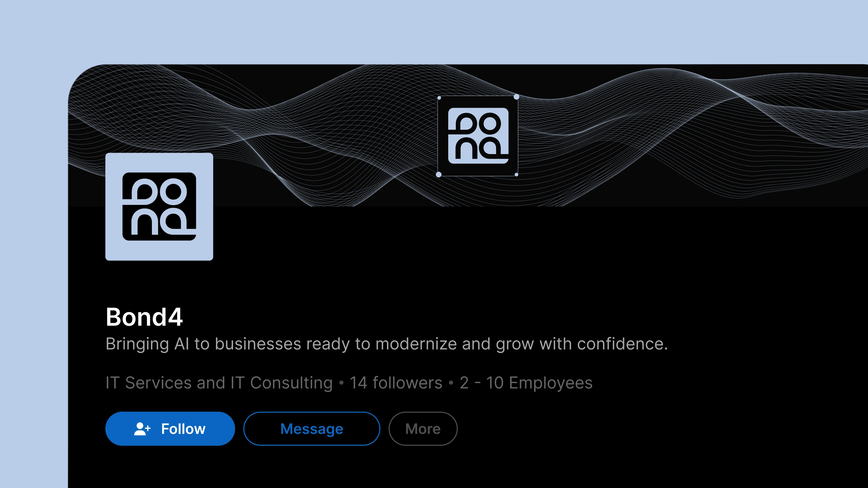The image size is (868, 488).
Task: Click the top-right handle of logo selection
Action: pyautogui.click(x=516, y=97)
